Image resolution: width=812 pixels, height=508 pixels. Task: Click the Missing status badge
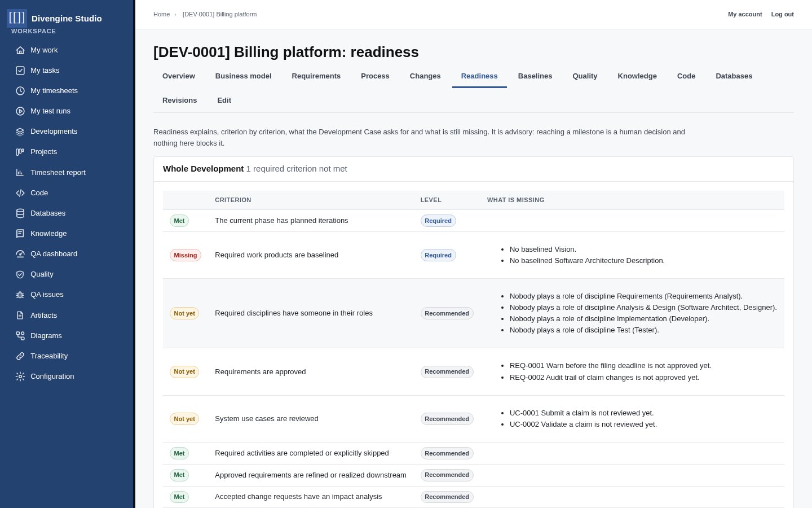pos(186,255)
